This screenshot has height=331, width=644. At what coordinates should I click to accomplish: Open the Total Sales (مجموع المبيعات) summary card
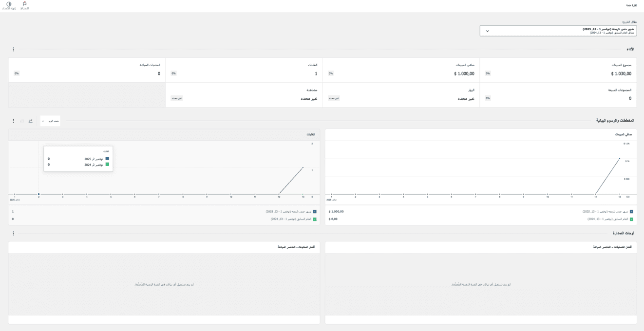558,70
